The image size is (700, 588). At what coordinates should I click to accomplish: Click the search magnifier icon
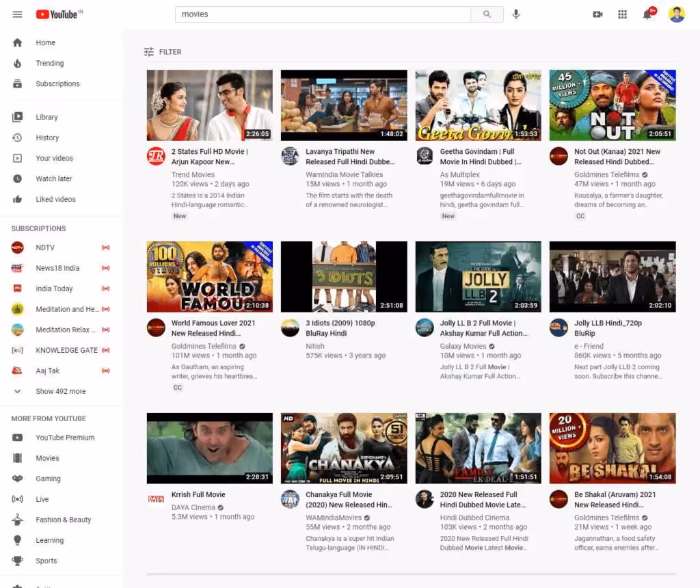[487, 14]
